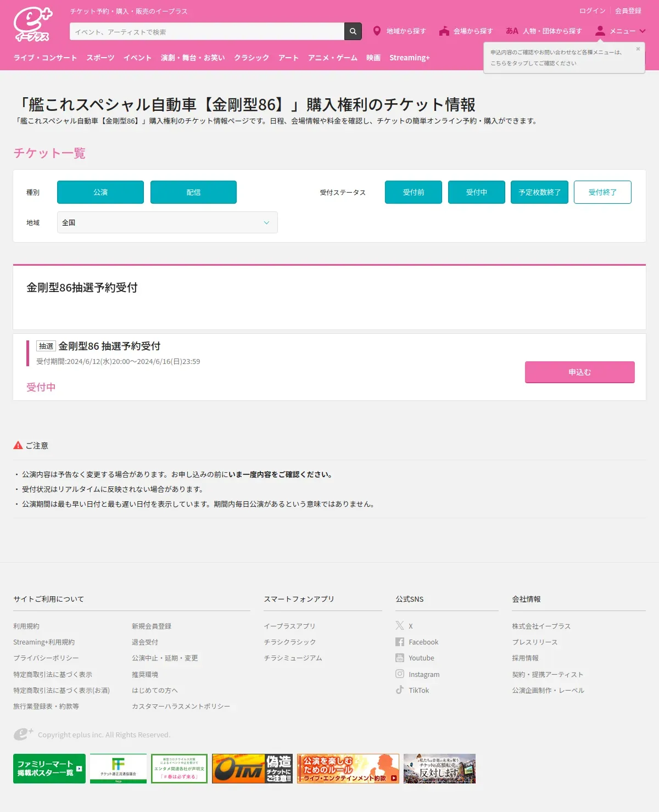Click the venue building icon
The height and width of the screenshot is (812, 659).
tap(444, 31)
